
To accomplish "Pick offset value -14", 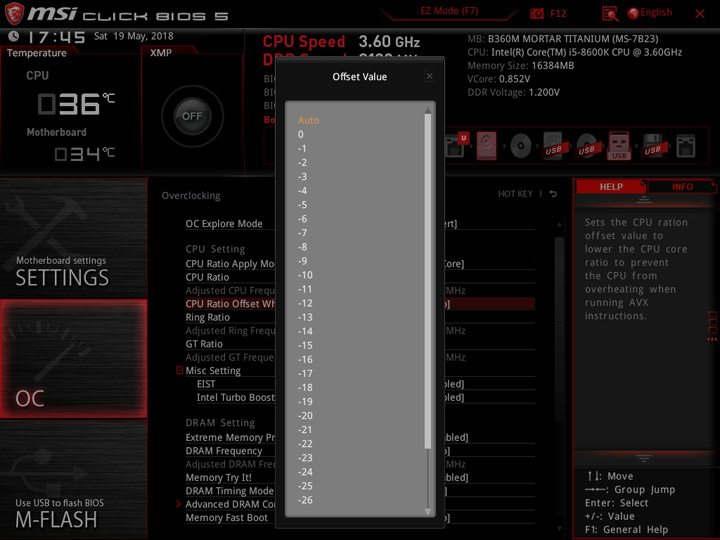I will point(305,331).
